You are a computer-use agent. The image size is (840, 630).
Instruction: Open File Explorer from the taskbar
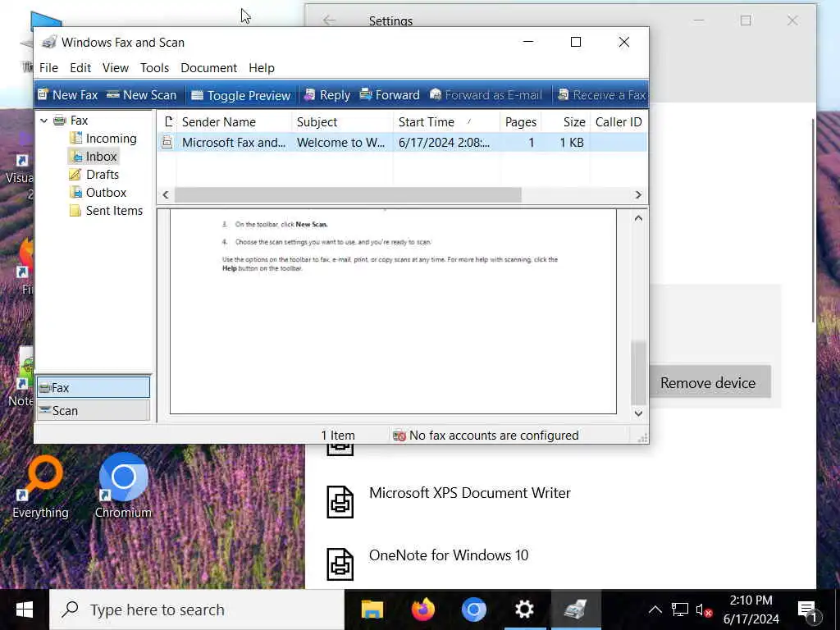click(x=372, y=609)
